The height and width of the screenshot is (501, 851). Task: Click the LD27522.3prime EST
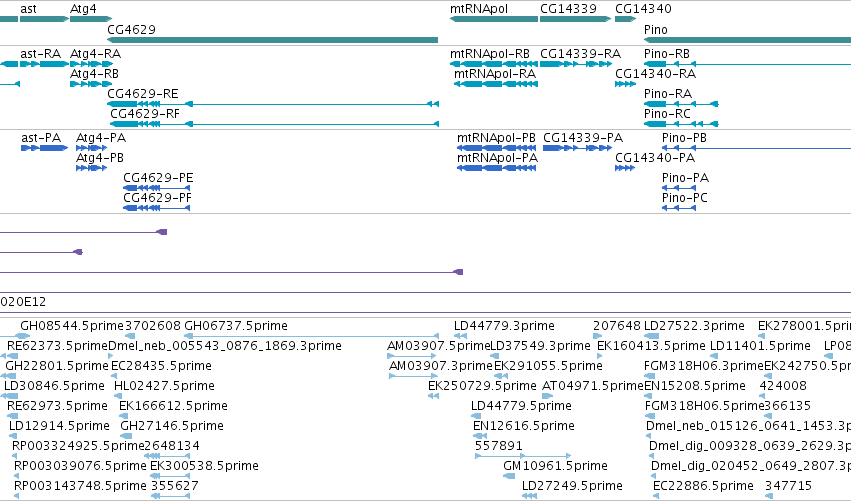click(694, 326)
